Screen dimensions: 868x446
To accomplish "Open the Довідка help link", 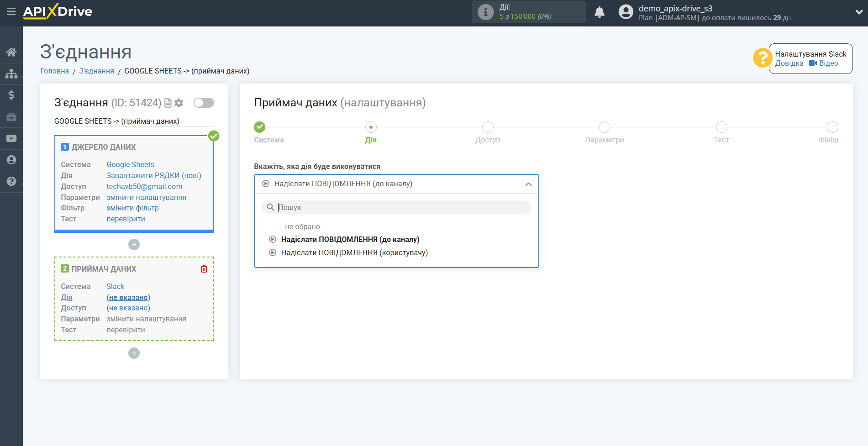I will [x=789, y=63].
